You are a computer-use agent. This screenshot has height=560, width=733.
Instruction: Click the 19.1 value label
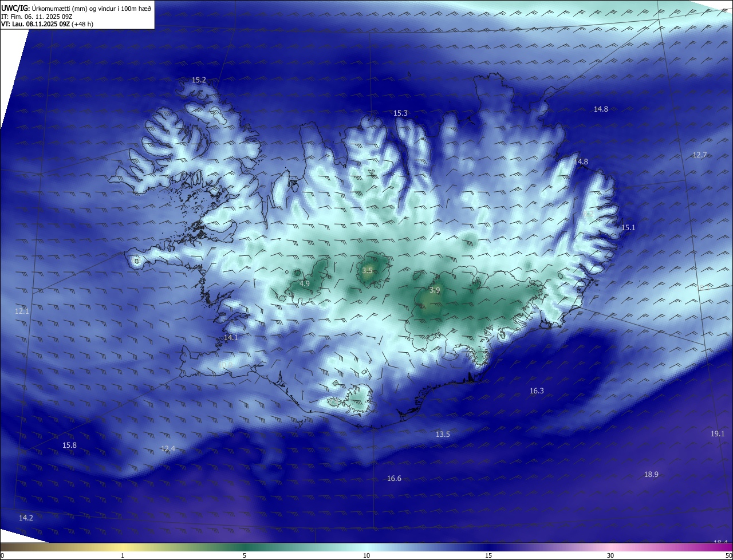point(718,434)
